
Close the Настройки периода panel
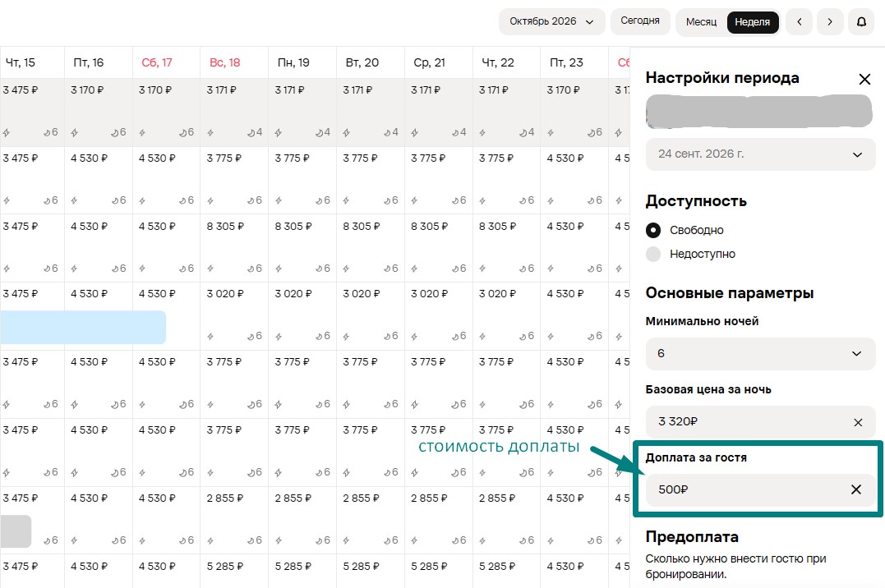click(864, 79)
